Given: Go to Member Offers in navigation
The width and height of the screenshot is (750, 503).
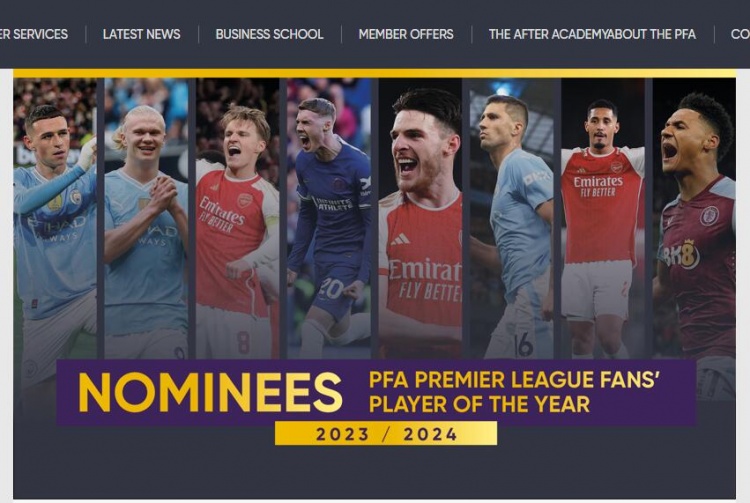Looking at the screenshot, I should coord(406,34).
